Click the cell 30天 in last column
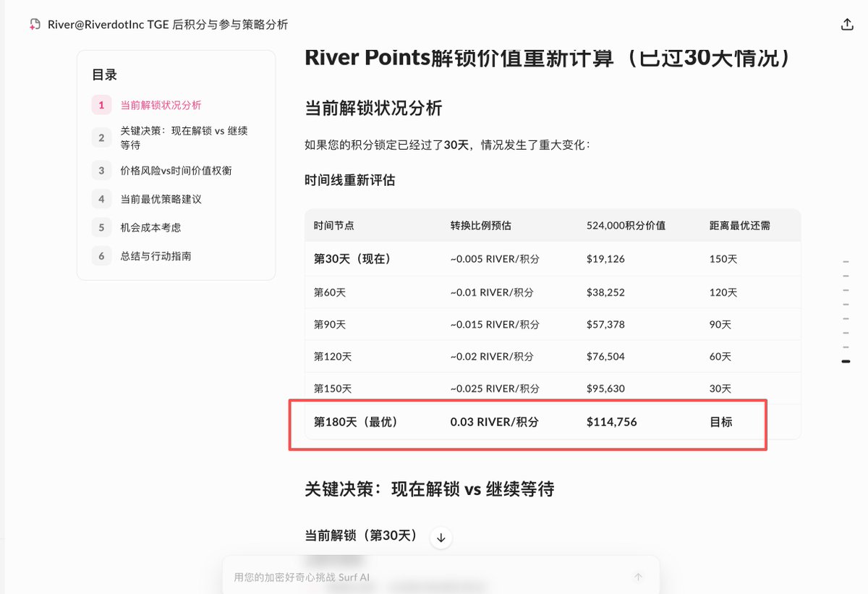This screenshot has height=594, width=868. pos(720,389)
